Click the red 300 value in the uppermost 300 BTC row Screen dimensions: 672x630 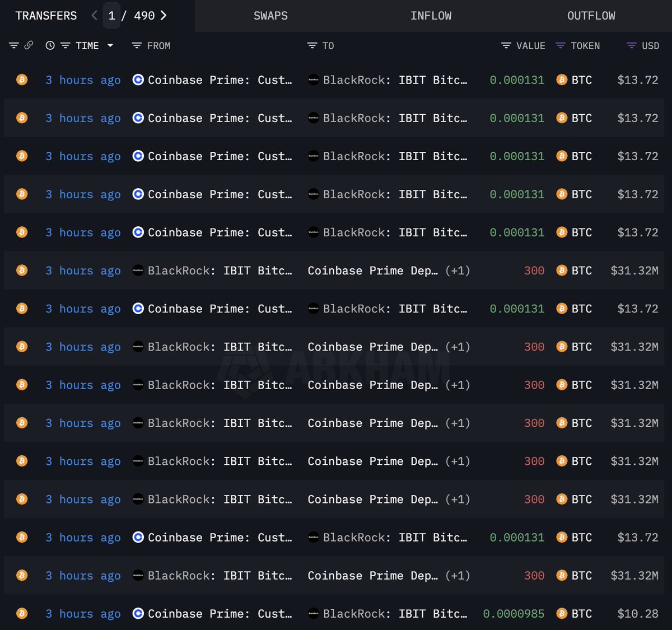pyautogui.click(x=534, y=270)
